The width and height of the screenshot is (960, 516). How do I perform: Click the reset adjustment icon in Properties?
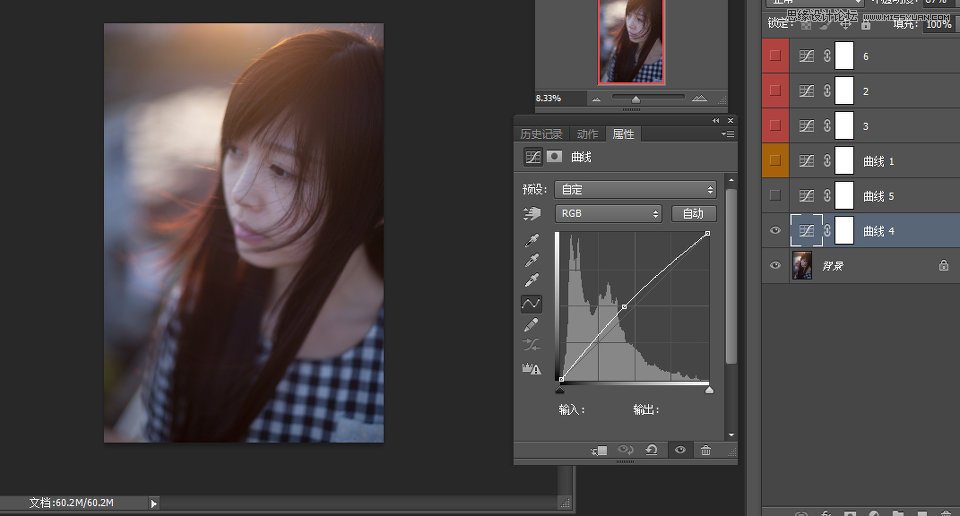652,450
